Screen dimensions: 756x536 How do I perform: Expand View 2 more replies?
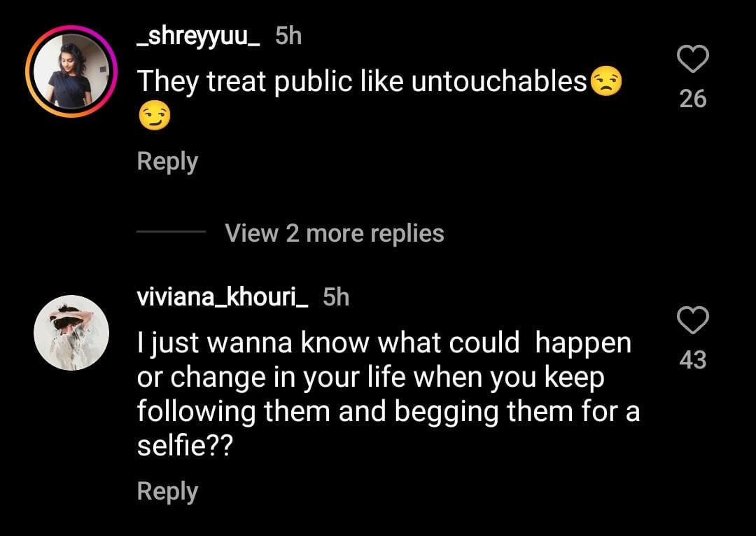(x=335, y=233)
